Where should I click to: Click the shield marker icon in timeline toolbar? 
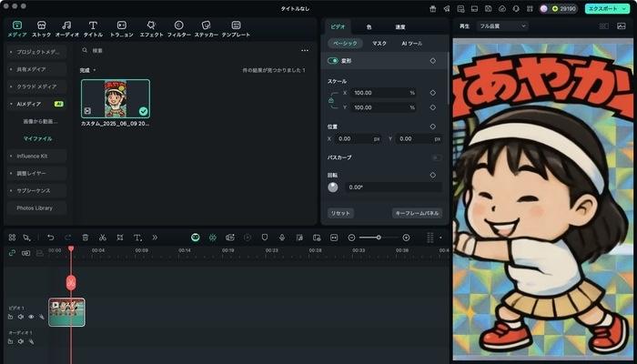(265, 238)
